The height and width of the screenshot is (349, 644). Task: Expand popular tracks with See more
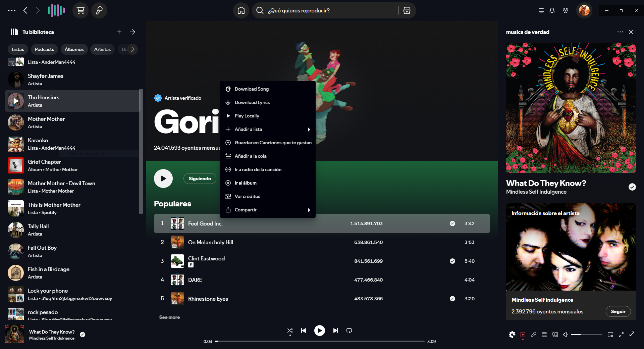pos(169,317)
